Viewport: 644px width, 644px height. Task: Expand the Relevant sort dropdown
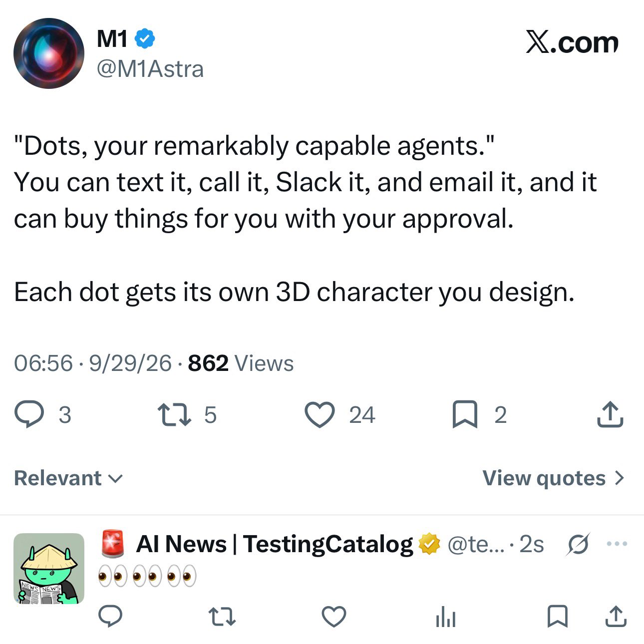pyautogui.click(x=68, y=478)
